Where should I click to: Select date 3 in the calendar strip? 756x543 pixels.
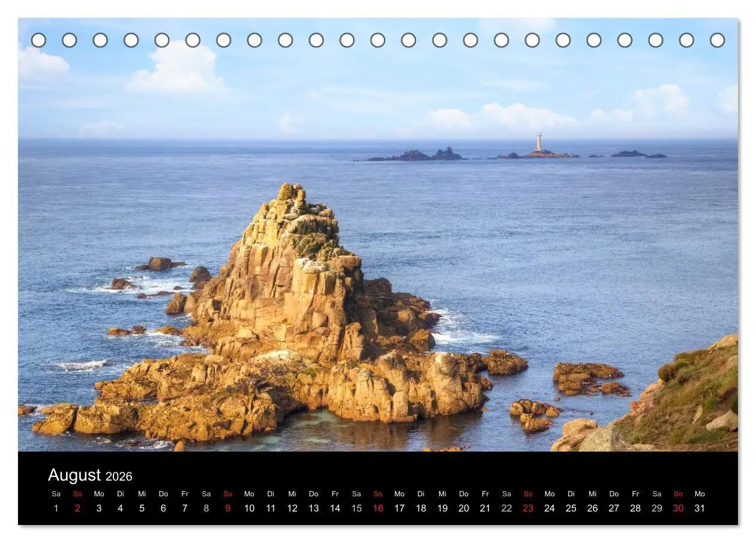(99, 508)
